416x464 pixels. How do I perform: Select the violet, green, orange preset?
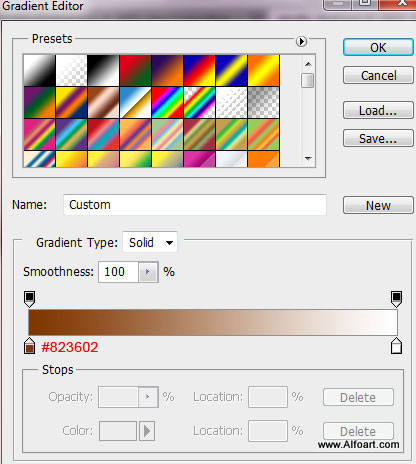(x=39, y=102)
